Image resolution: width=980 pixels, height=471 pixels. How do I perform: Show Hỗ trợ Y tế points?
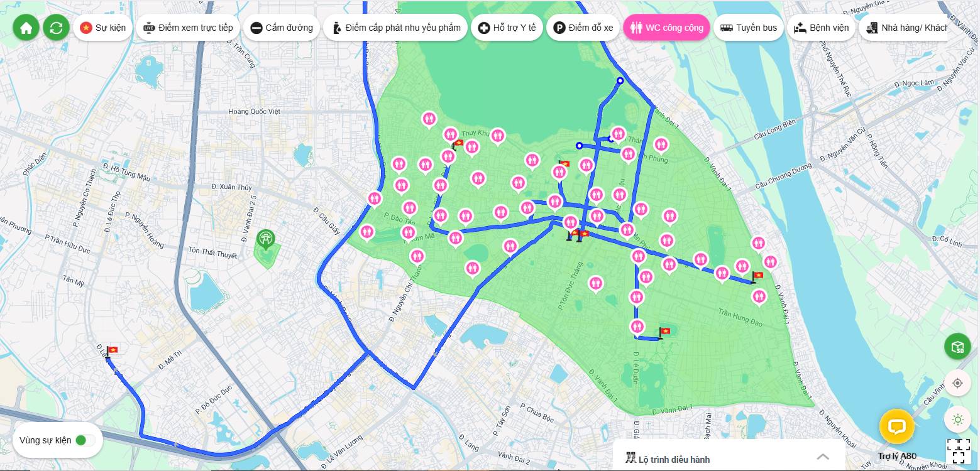pos(507,28)
